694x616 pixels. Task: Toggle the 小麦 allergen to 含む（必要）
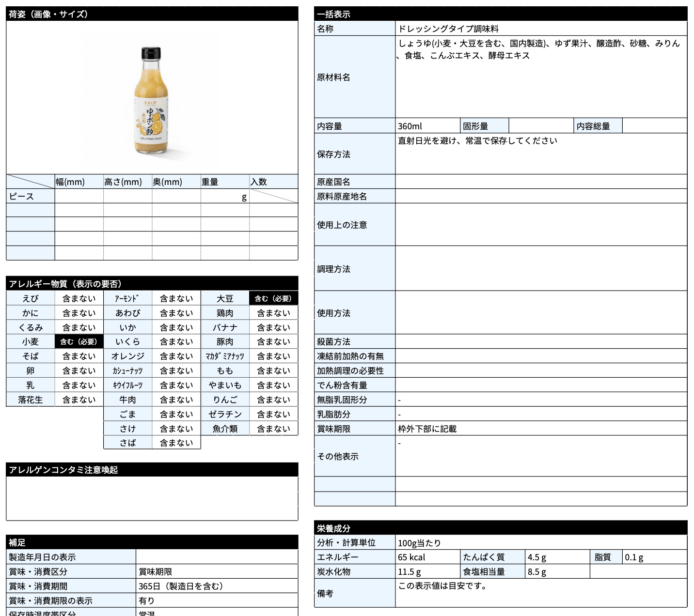79,341
